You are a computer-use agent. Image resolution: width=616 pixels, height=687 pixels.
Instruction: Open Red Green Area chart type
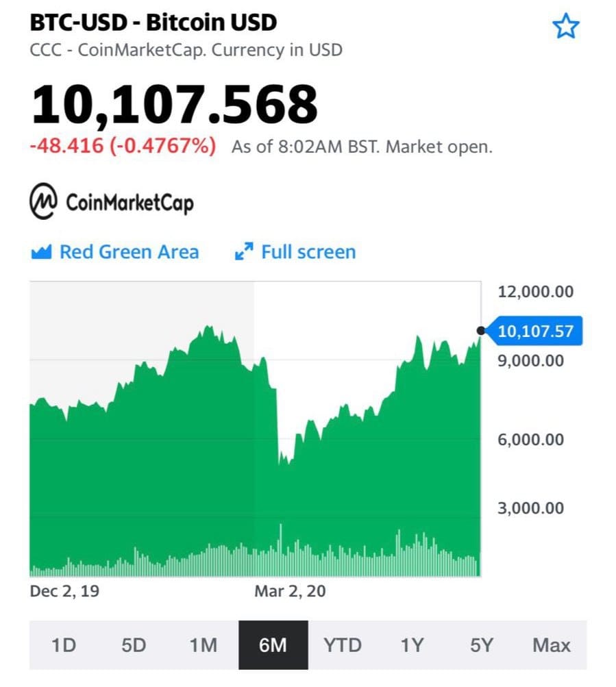pos(115,252)
